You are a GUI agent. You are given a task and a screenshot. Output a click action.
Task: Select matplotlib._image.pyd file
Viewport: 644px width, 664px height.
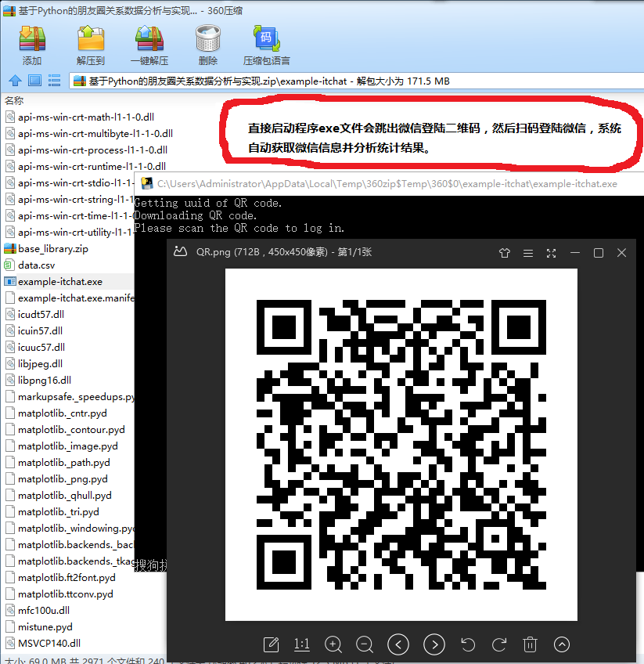coord(68,446)
